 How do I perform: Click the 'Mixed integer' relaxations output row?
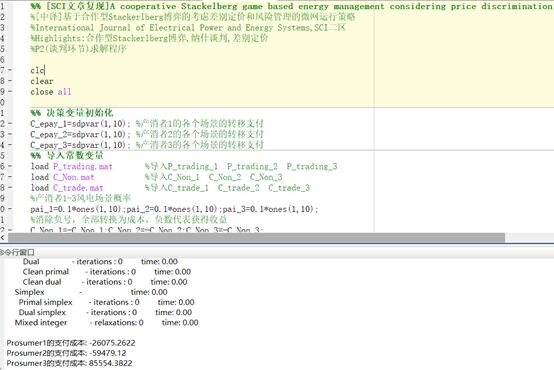click(x=106, y=323)
